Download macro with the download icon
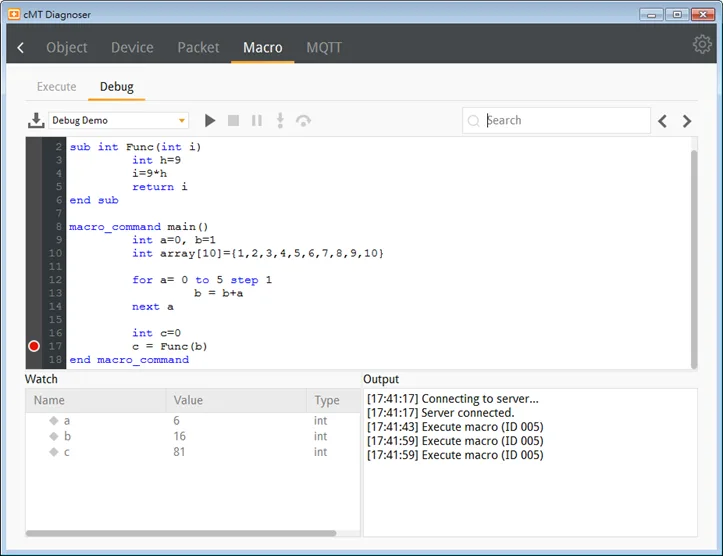 pyautogui.click(x=36, y=120)
